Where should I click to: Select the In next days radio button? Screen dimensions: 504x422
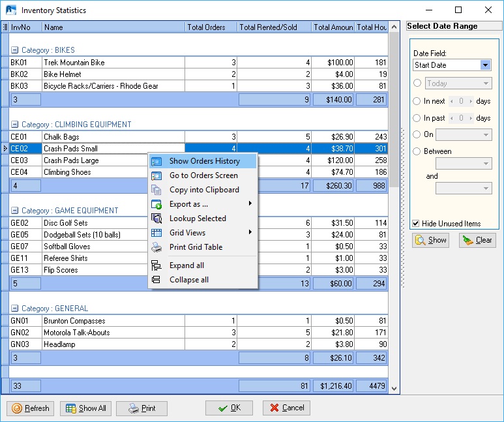pyautogui.click(x=417, y=101)
